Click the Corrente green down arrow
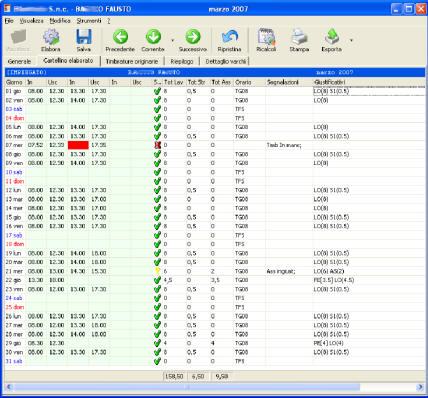The image size is (428, 398). (153, 37)
